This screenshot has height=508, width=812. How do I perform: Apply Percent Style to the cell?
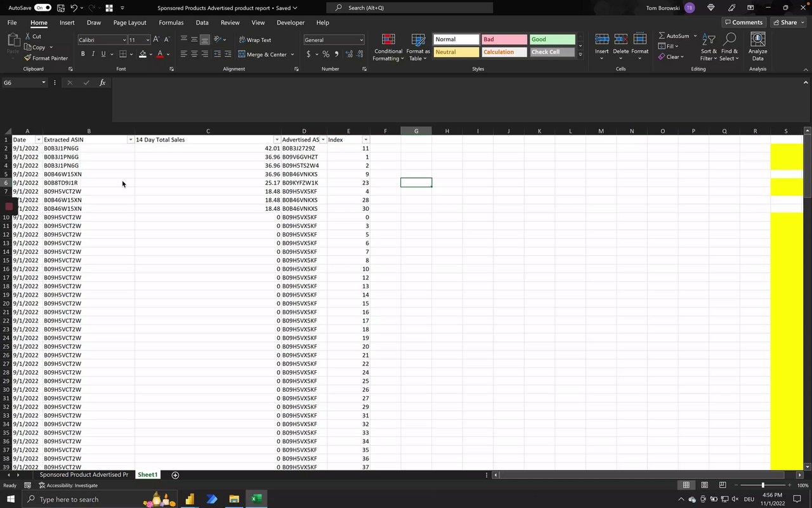click(326, 54)
